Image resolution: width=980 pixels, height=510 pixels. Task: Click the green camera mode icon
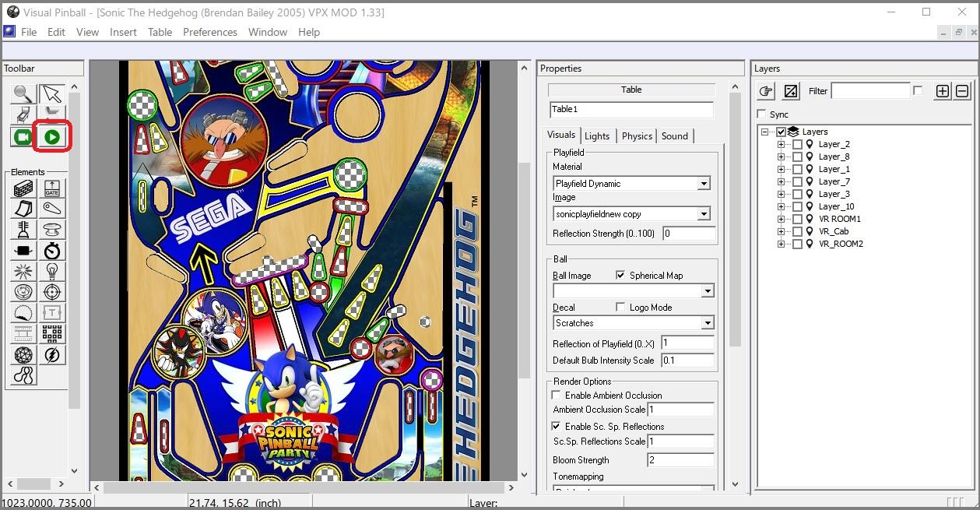pyautogui.click(x=23, y=137)
